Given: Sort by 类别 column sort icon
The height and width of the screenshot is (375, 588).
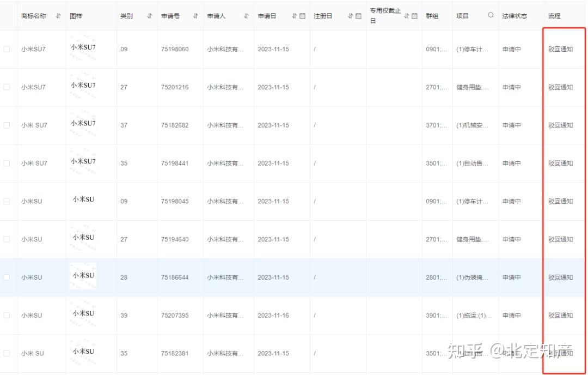Looking at the screenshot, I should [150, 16].
